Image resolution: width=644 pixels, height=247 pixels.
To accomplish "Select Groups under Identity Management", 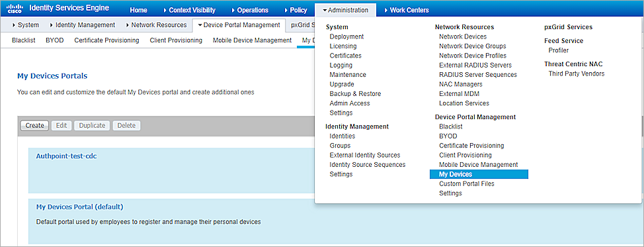I will 340,145.
